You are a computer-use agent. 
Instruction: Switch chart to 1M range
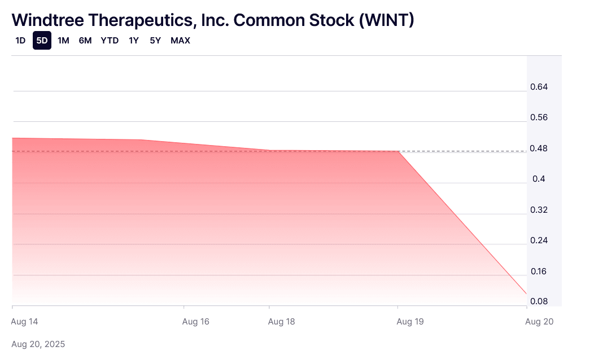click(63, 41)
